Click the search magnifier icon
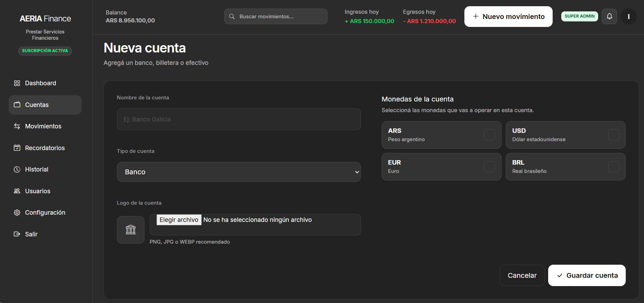 coord(232,17)
